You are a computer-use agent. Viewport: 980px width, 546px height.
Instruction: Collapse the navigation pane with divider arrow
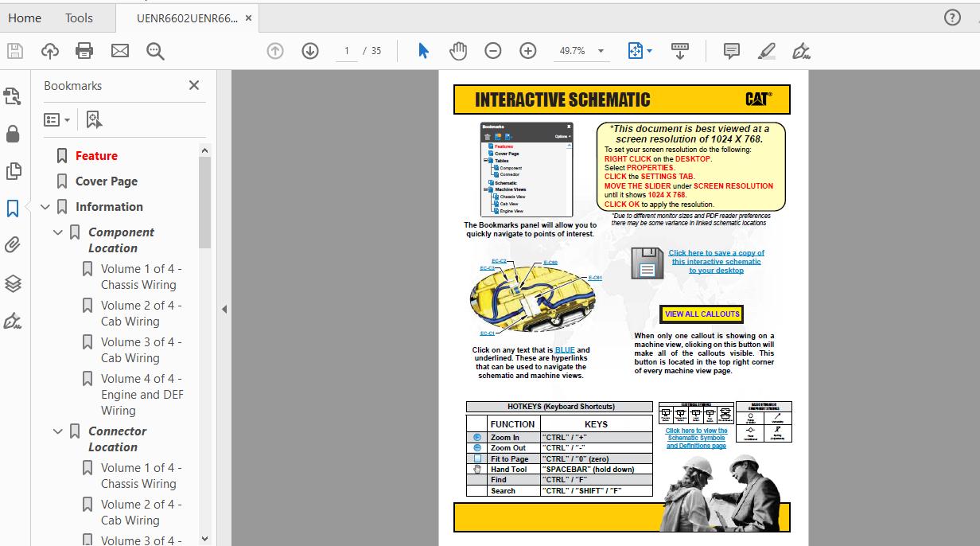click(x=224, y=309)
